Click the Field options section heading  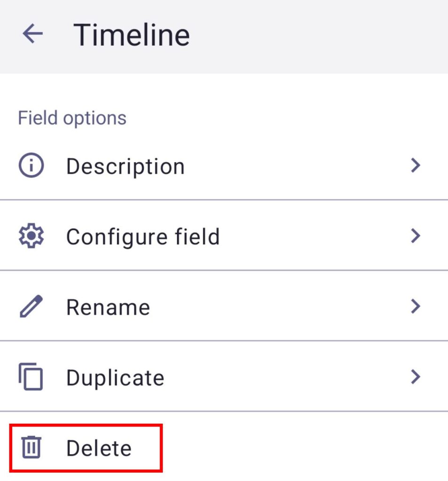pos(72,118)
